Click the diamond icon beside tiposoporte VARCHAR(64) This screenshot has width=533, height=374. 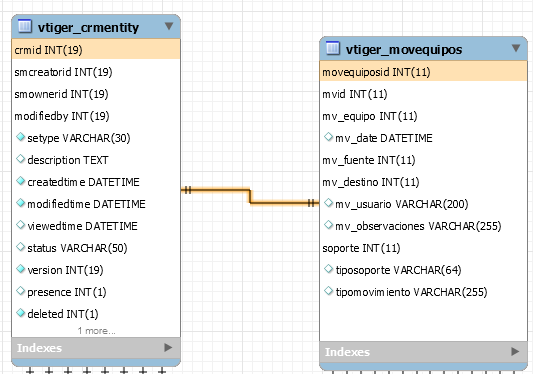coord(328,269)
